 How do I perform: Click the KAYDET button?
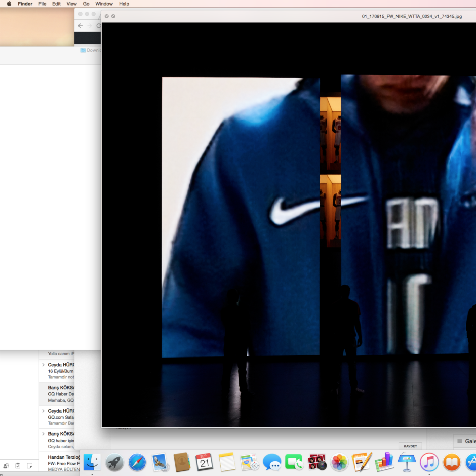410,446
